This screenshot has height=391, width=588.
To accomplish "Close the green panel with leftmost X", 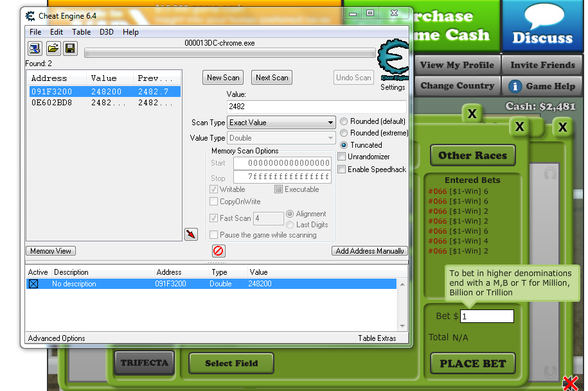I will pos(472,114).
